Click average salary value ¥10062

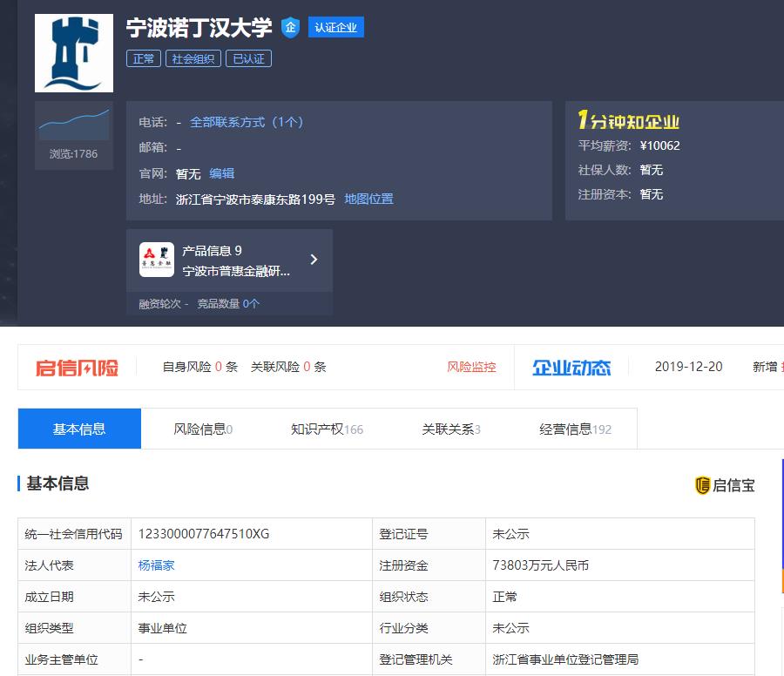pos(660,145)
